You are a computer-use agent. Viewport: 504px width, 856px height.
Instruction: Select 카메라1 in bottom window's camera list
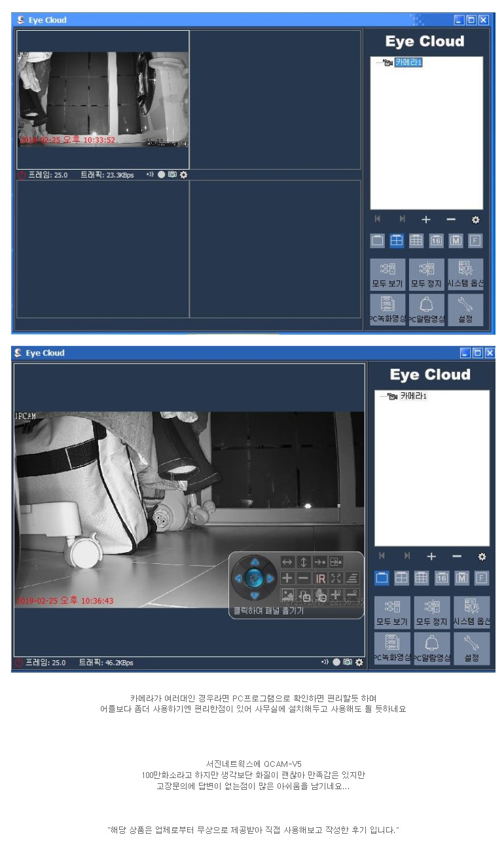(413, 396)
